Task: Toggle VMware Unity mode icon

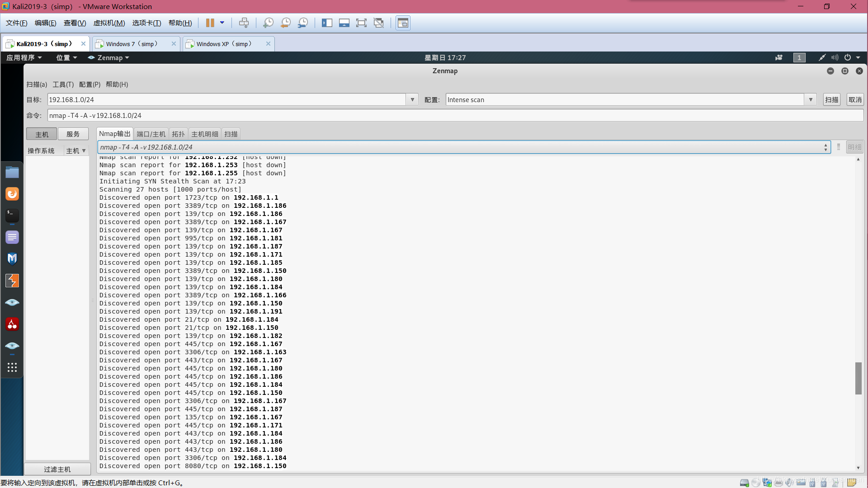Action: 378,23
